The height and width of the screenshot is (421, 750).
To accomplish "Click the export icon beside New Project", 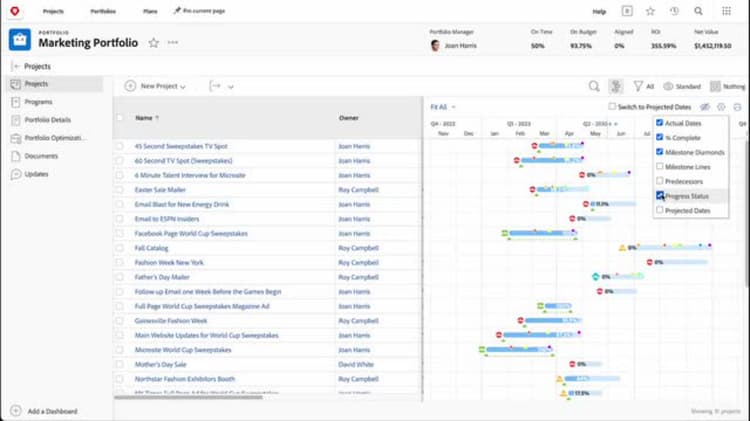I will (x=215, y=86).
